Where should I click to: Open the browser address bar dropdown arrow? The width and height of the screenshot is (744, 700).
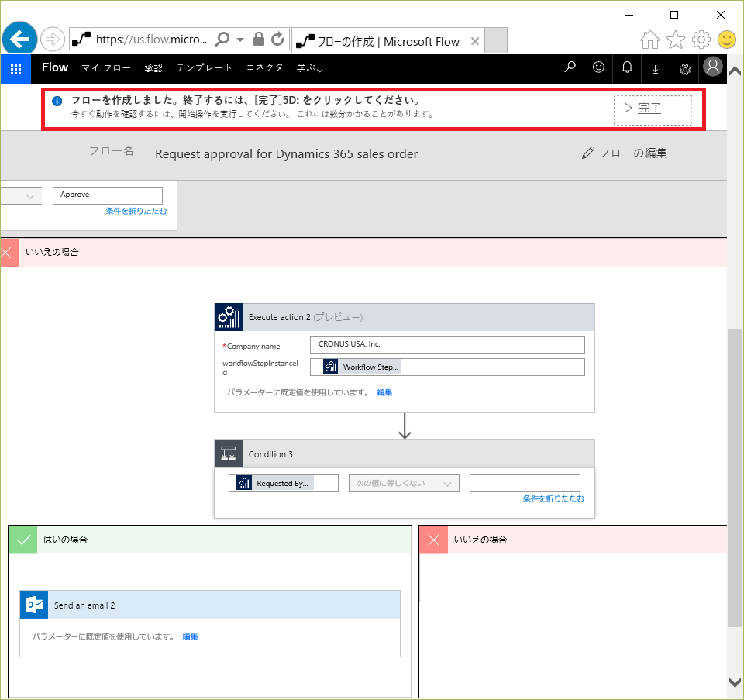(x=240, y=40)
